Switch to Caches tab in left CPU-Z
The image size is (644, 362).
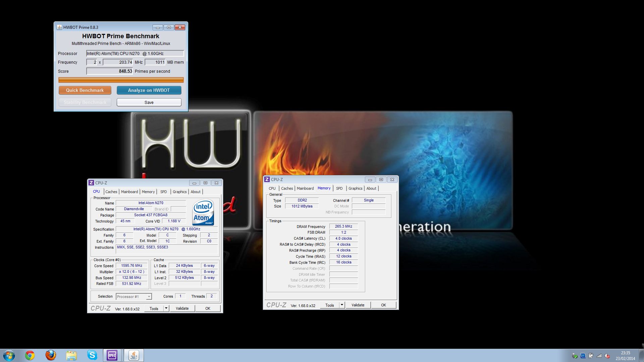111,192
